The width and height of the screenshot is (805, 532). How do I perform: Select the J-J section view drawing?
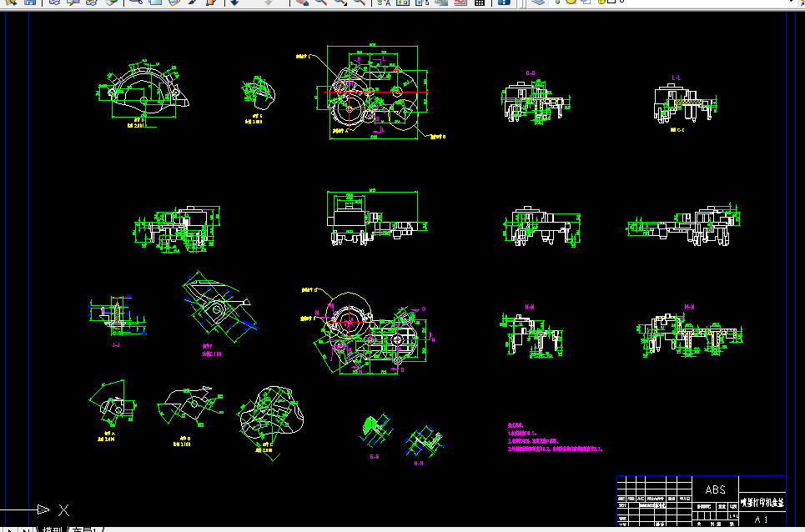(x=118, y=317)
